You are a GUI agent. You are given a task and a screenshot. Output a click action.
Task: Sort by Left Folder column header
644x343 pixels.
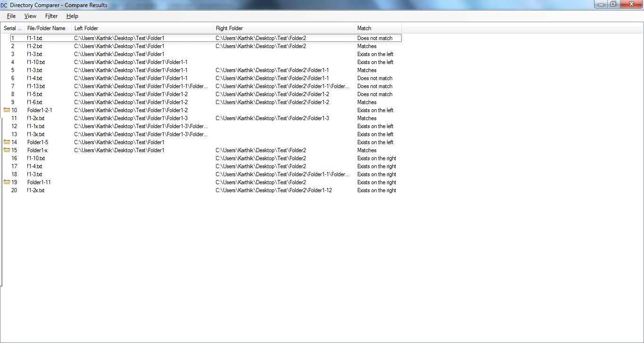(142, 28)
